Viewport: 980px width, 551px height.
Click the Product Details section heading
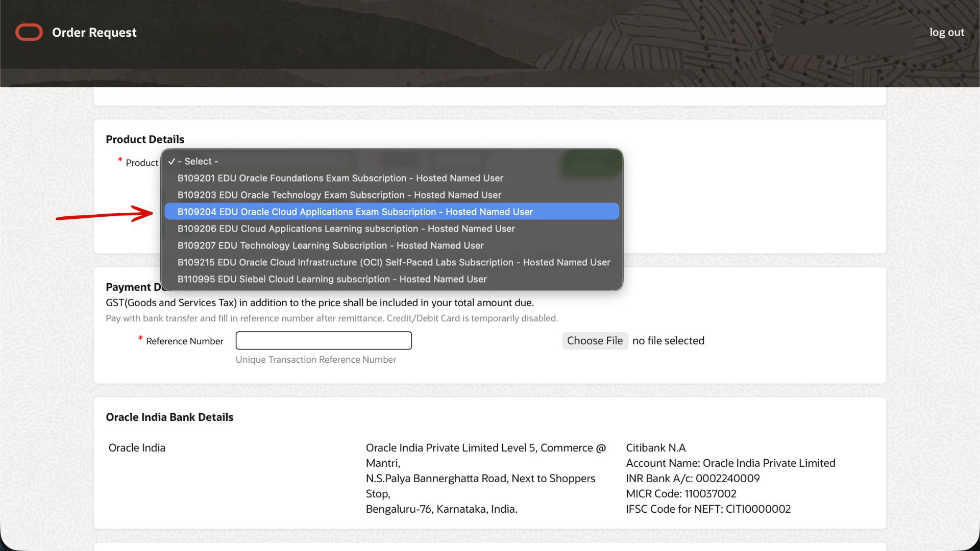145,139
